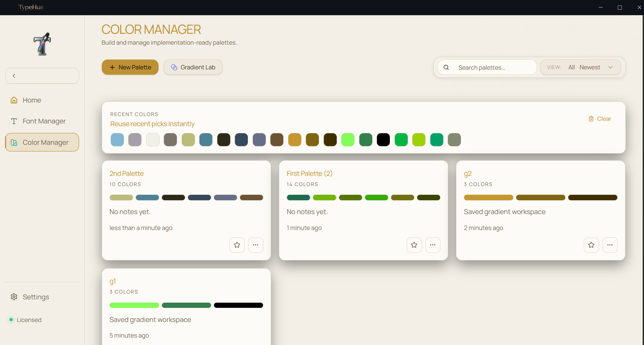Viewport: 644px width, 345px height.
Task: Pick the light blue recent color
Action: coord(117,140)
